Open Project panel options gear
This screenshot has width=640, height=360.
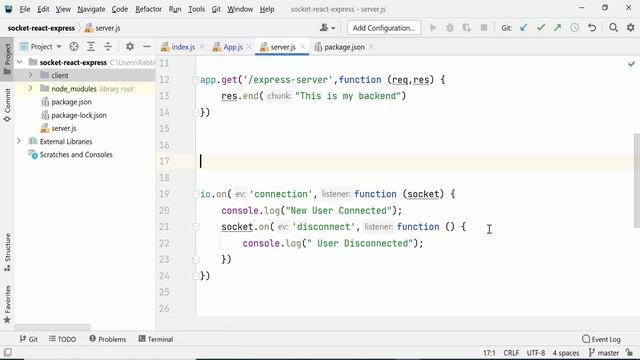coord(130,47)
